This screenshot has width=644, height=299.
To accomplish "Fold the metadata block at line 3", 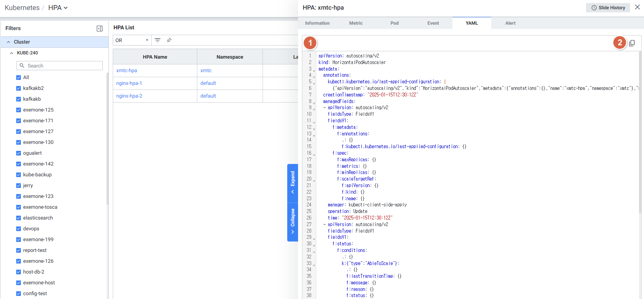I will tap(314, 71).
